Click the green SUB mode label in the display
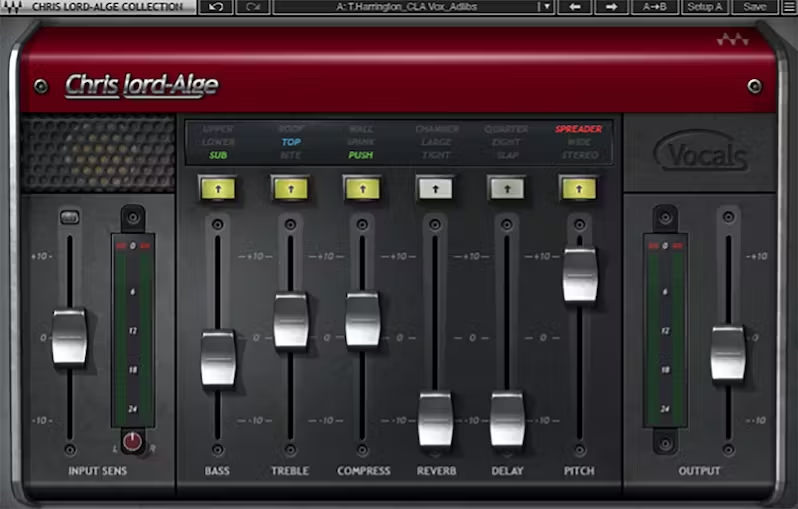798x509 pixels. 218,155
